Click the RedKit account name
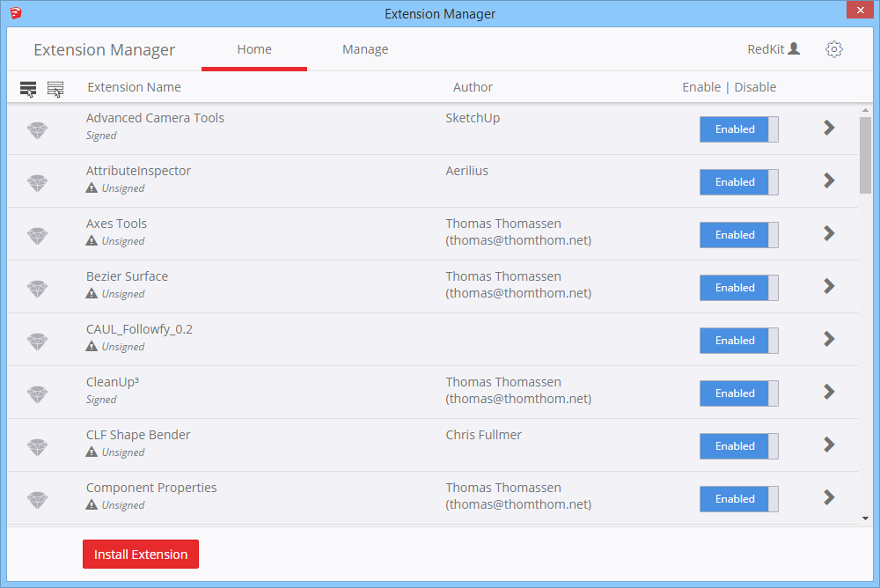 (x=766, y=49)
